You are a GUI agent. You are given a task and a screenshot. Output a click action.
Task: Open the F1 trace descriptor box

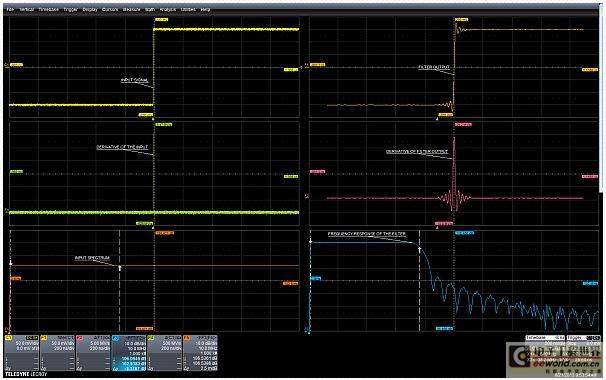58,353
